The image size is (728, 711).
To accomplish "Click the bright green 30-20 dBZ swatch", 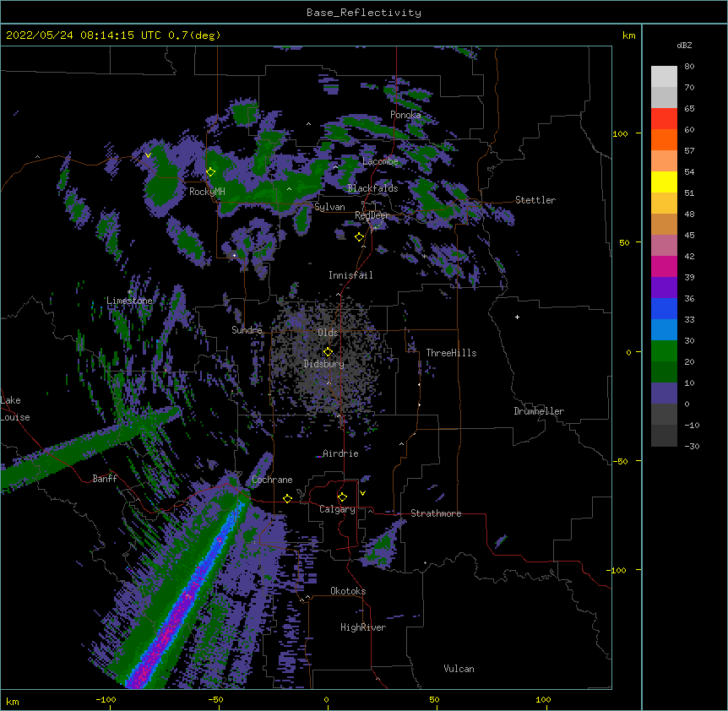I will tap(664, 351).
